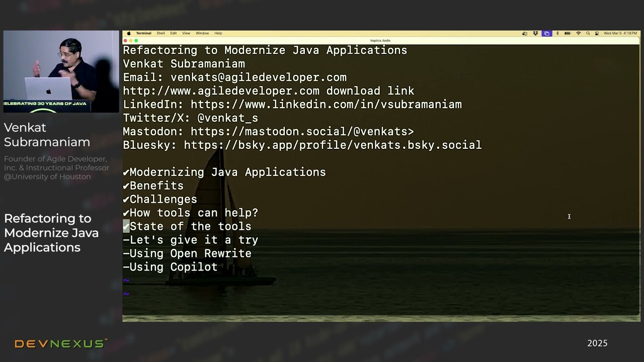
Task: Zoom Terminal with green button
Action: [136, 40]
